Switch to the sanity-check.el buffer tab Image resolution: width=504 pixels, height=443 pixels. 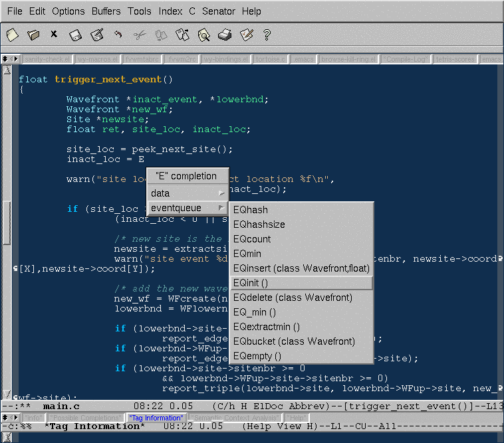[47, 59]
